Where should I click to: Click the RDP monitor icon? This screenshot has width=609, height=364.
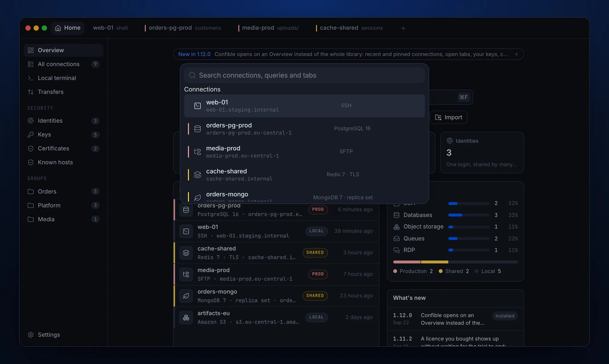coord(396,250)
